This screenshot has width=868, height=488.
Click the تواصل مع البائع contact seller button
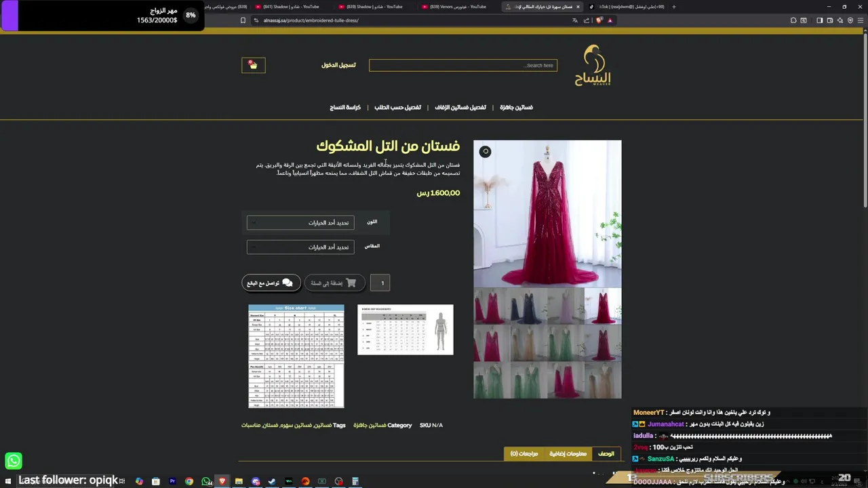tap(271, 283)
